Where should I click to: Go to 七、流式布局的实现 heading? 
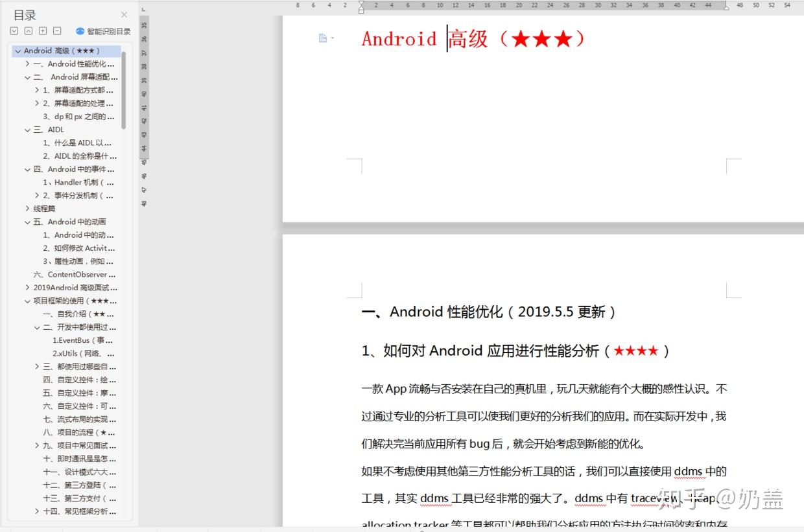coord(80,419)
